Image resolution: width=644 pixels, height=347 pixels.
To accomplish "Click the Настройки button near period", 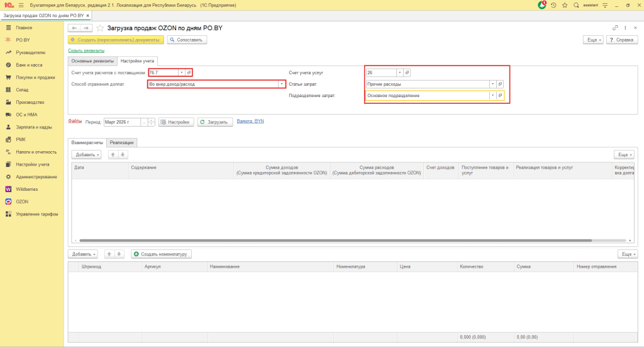I will (x=176, y=122).
